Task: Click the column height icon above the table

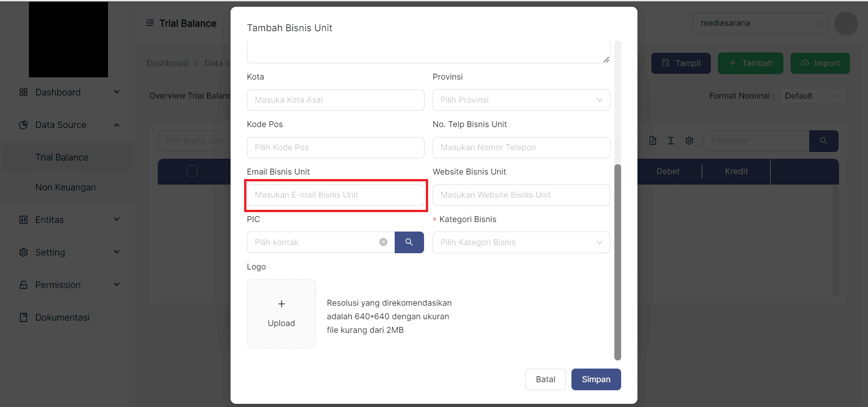Action: [671, 141]
